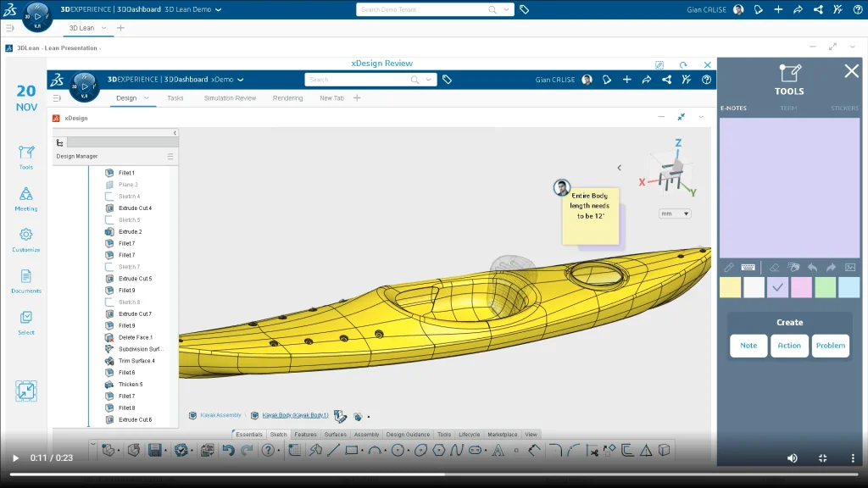This screenshot has height=488, width=868.
Task: Toggle video fullscreen mode
Action: pyautogui.click(x=822, y=457)
